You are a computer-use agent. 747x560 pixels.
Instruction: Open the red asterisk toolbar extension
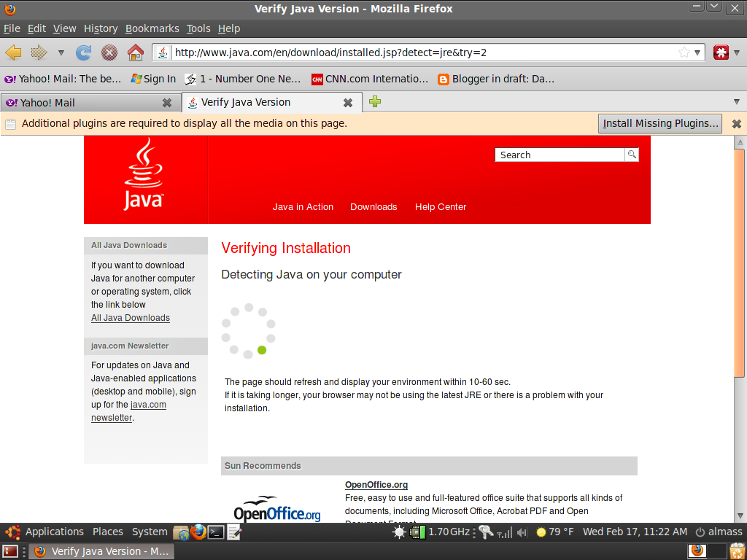(x=721, y=52)
